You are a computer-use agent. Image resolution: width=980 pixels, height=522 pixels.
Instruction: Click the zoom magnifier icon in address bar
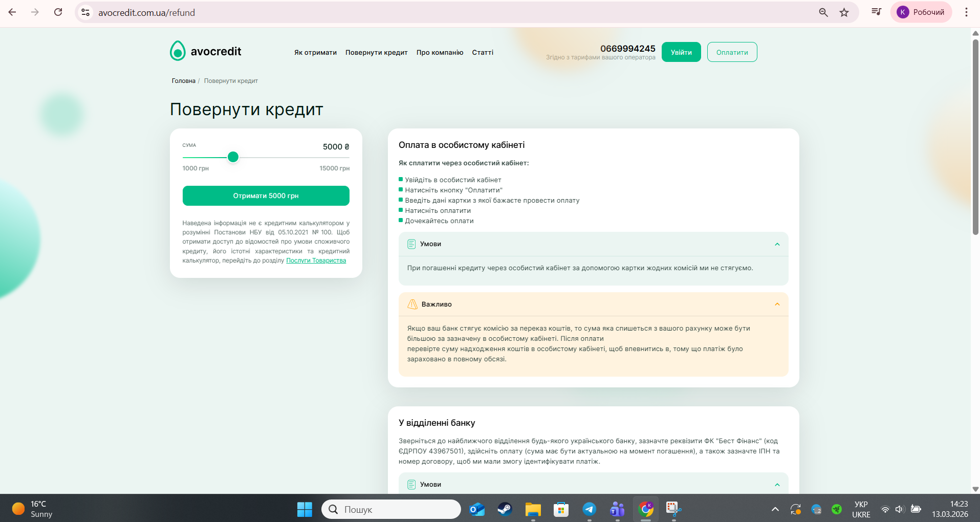click(823, 12)
